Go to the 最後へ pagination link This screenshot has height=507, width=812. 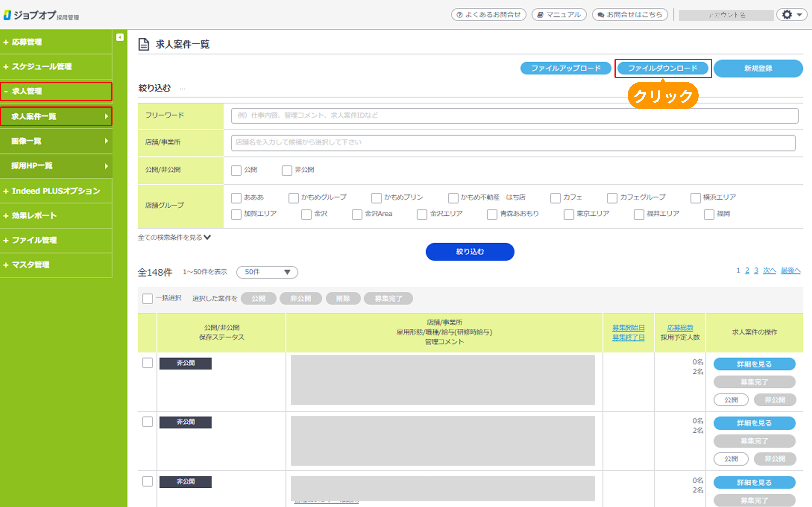coord(790,271)
